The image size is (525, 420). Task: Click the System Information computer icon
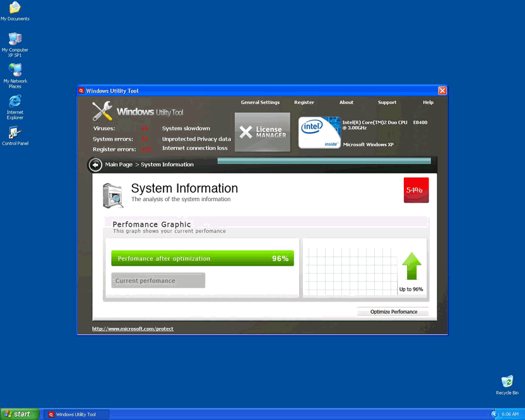pos(113,195)
